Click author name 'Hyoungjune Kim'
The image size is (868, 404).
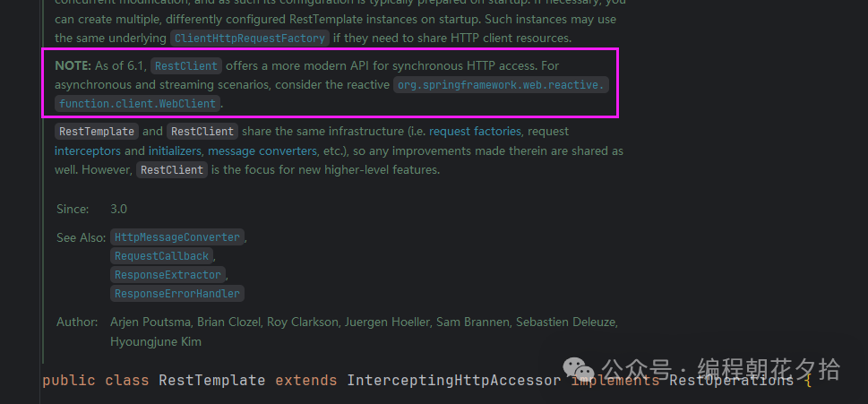point(156,341)
